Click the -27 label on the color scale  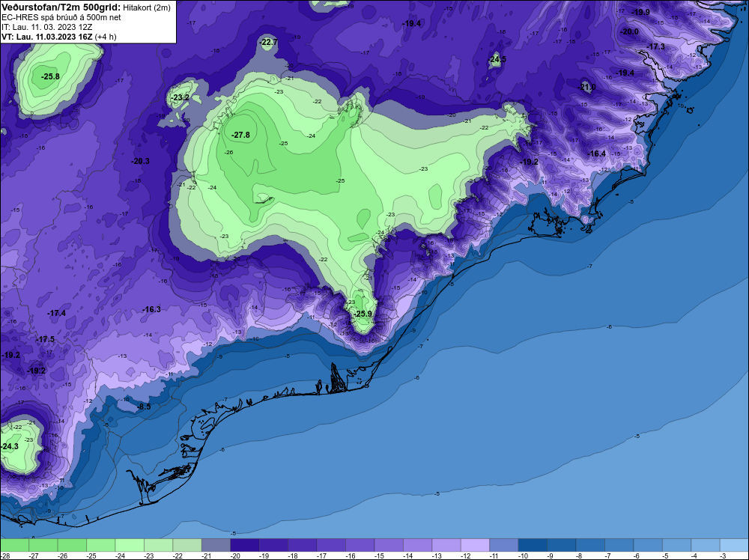point(34,556)
